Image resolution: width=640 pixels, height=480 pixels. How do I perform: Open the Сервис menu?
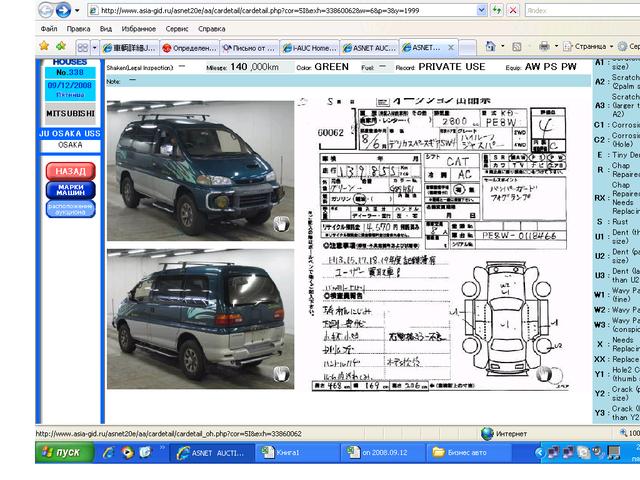[x=177, y=29]
